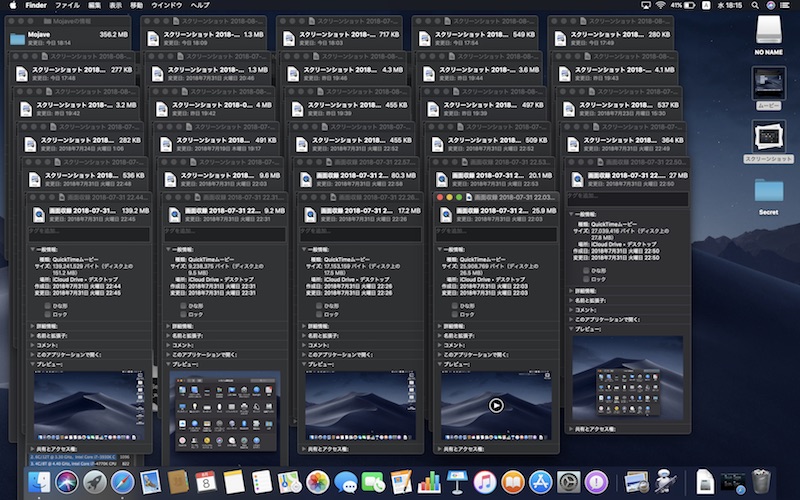Open the ウインドウ menu

(167, 5)
